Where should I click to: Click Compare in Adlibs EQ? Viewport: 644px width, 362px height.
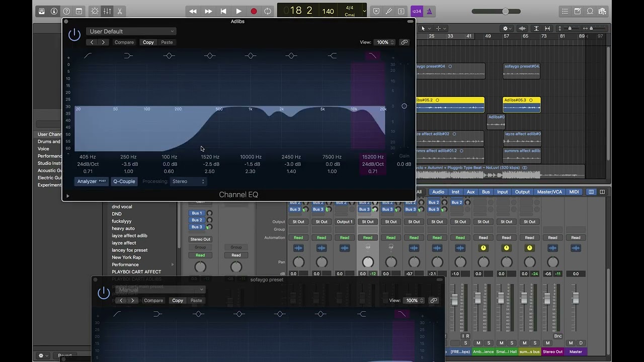[x=124, y=42]
